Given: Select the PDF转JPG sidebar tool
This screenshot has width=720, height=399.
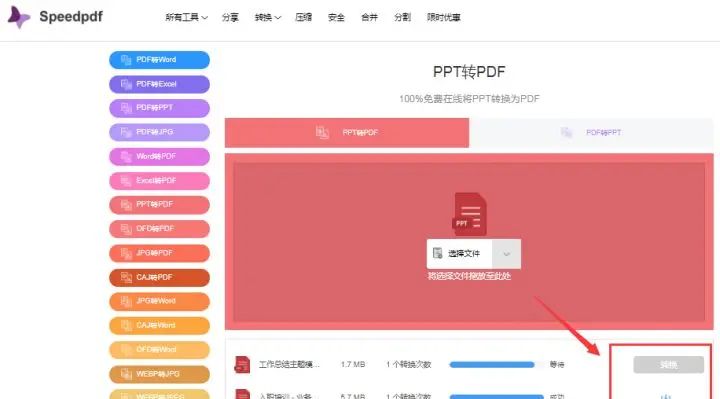Looking at the screenshot, I should [x=159, y=132].
